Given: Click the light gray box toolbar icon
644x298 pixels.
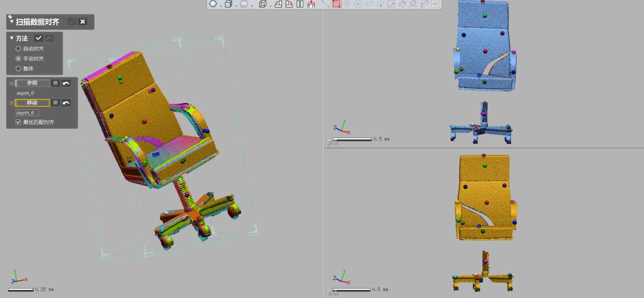Looking at the screenshot, I should click(244, 4).
